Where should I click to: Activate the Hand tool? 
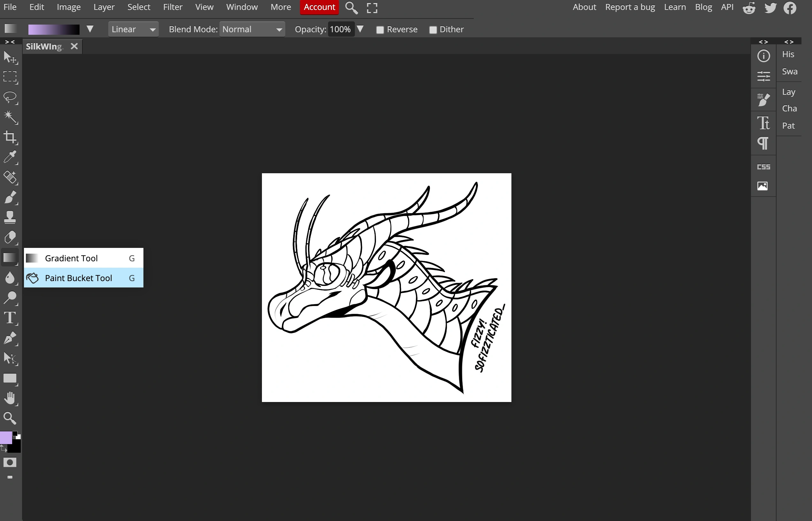(x=10, y=398)
